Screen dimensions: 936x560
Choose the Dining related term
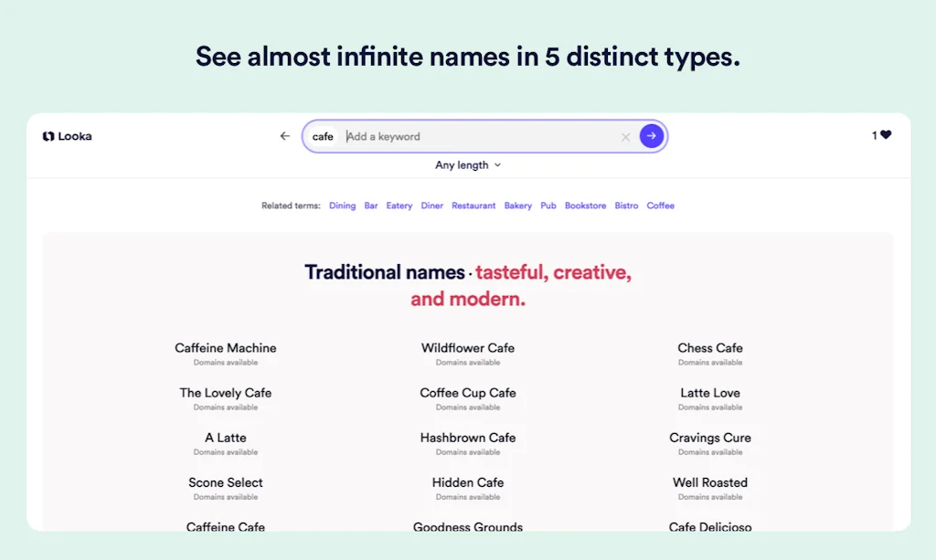(x=342, y=206)
